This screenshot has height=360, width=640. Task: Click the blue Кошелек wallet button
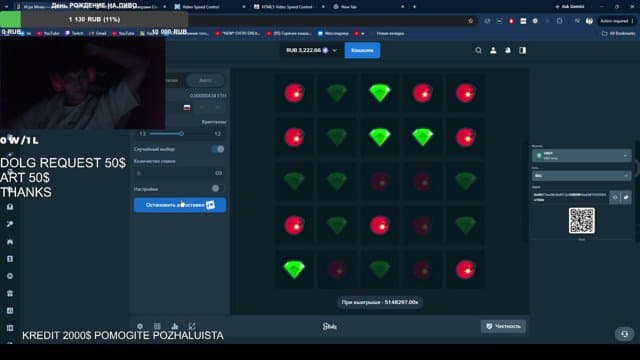(362, 50)
